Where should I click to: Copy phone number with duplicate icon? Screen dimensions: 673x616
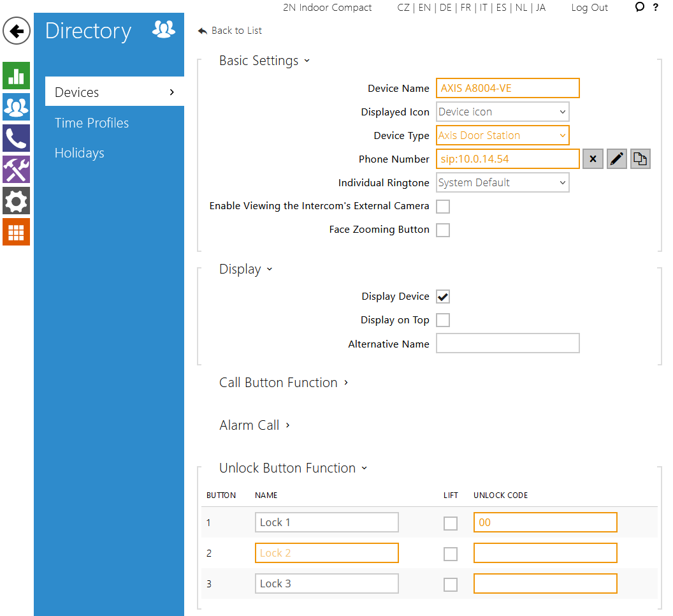point(640,159)
